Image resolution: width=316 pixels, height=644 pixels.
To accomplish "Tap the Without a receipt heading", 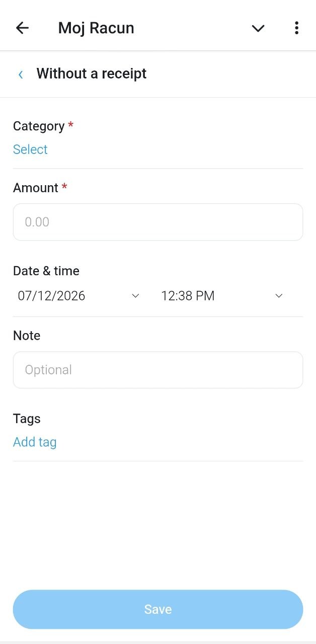I will (x=92, y=73).
